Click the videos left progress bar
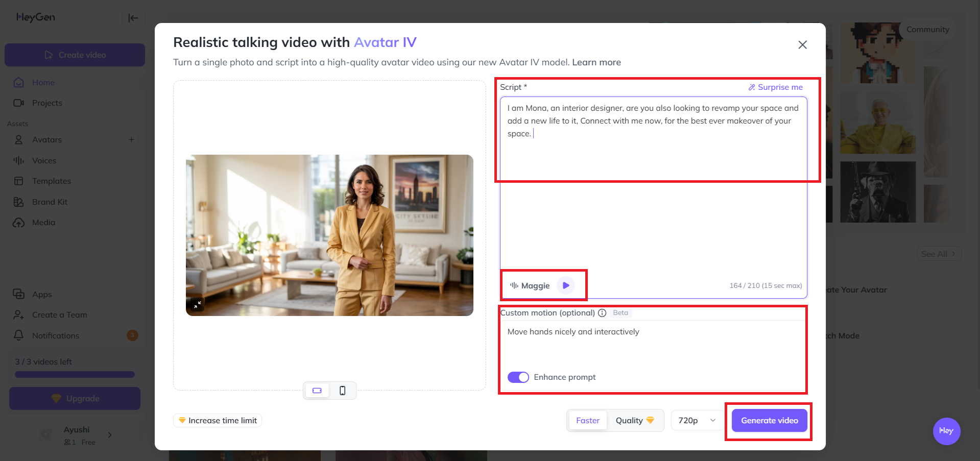 (x=75, y=374)
